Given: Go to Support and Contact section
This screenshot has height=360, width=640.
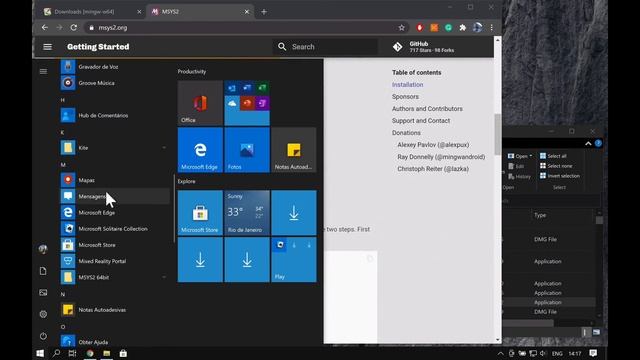Looking at the screenshot, I should click(421, 121).
